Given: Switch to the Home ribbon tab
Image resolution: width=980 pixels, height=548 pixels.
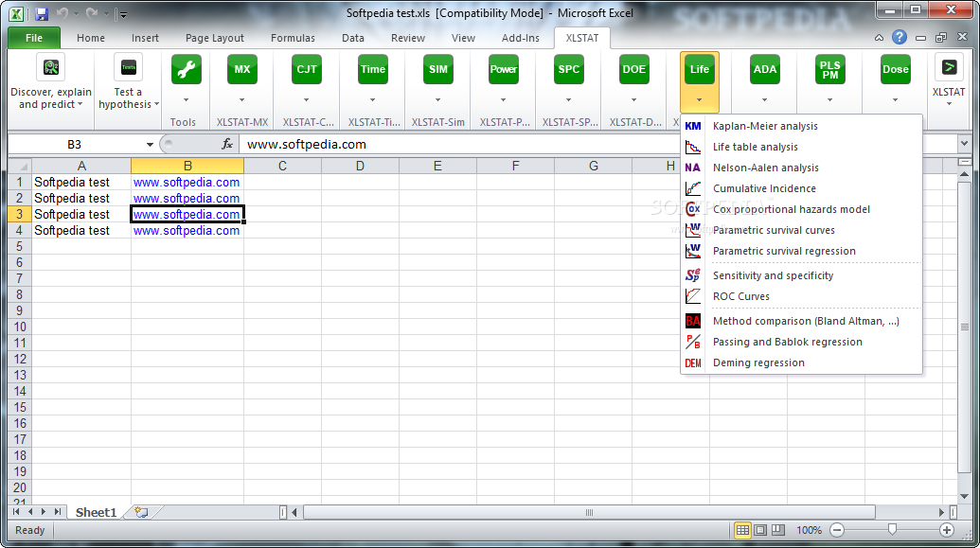Looking at the screenshot, I should coord(91,38).
